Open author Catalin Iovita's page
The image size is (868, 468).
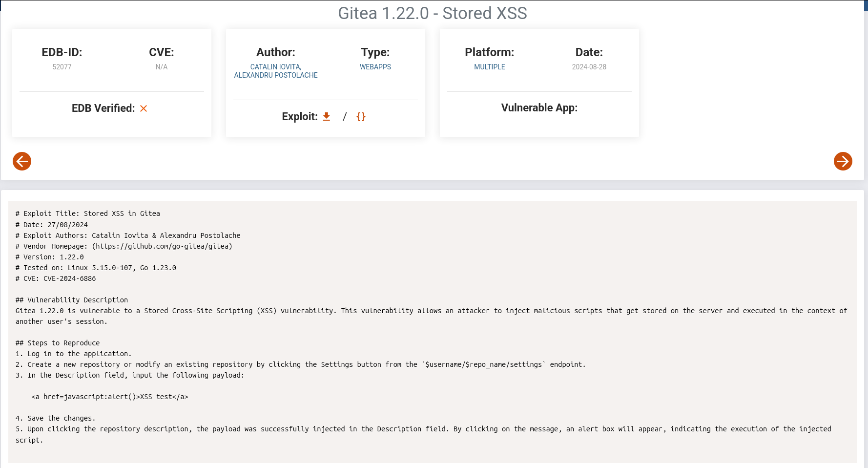[x=275, y=67]
